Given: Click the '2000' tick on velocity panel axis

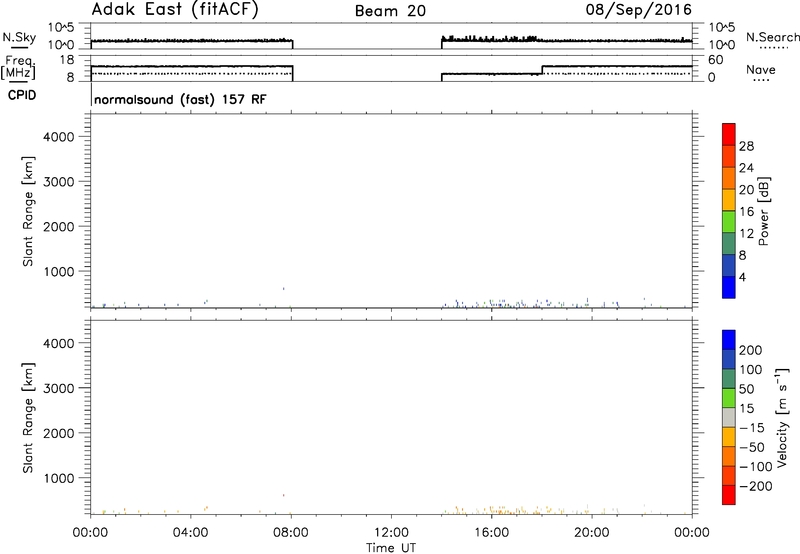Looking at the screenshot, I should pyautogui.click(x=59, y=433).
